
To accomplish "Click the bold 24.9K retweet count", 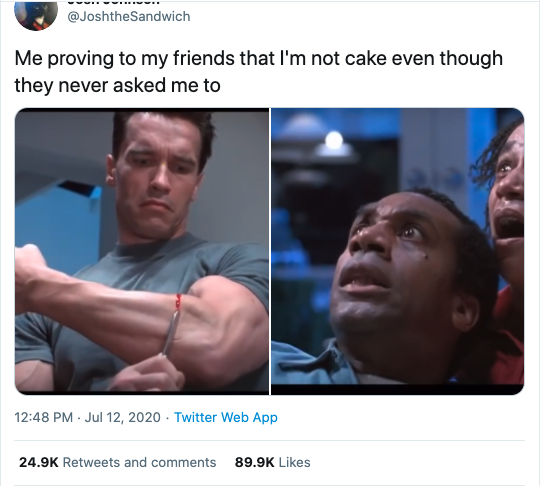I will [39, 462].
